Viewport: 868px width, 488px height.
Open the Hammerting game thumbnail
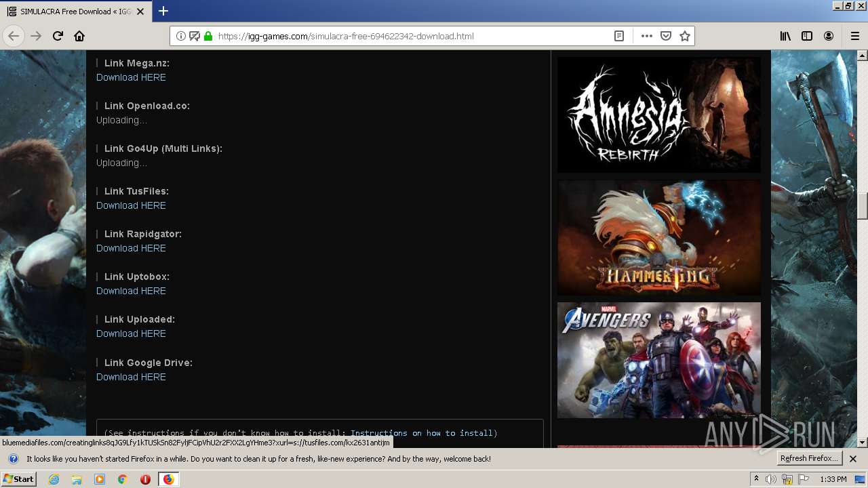(x=659, y=237)
